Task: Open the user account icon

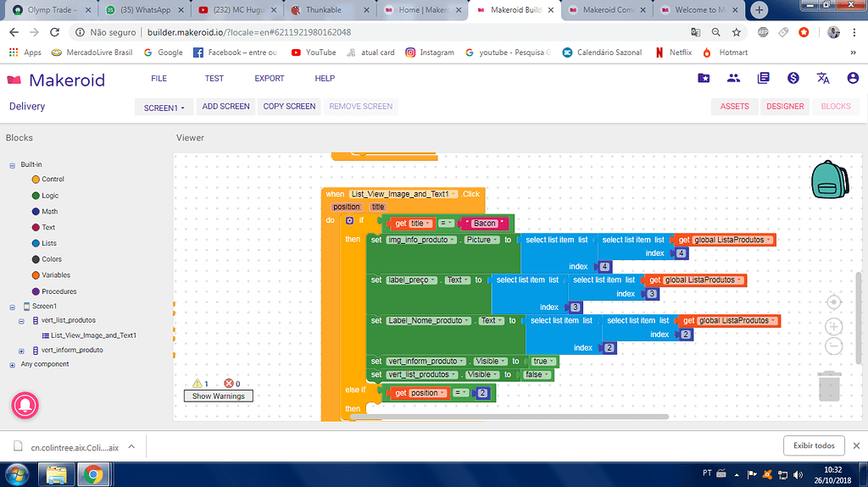Action: pos(852,79)
